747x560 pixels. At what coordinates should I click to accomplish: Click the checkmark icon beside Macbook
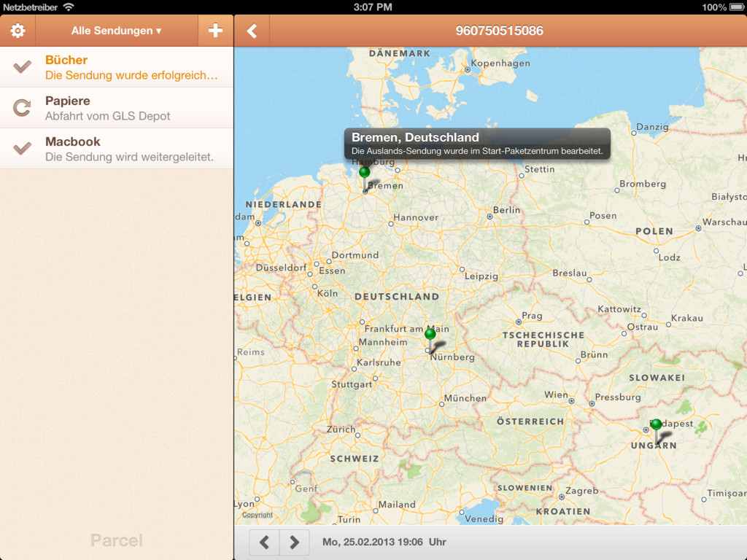pos(23,149)
